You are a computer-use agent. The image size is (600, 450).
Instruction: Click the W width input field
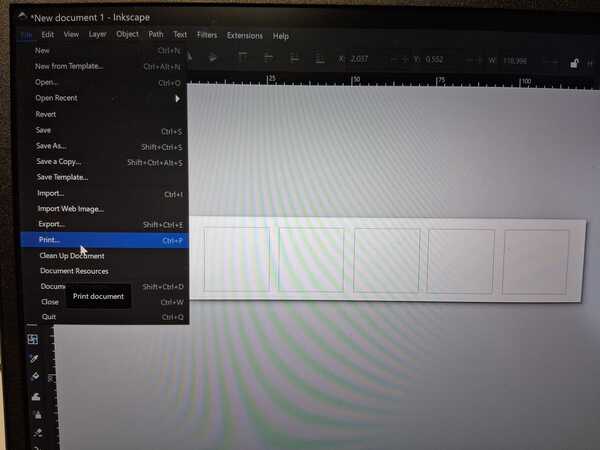[515, 60]
